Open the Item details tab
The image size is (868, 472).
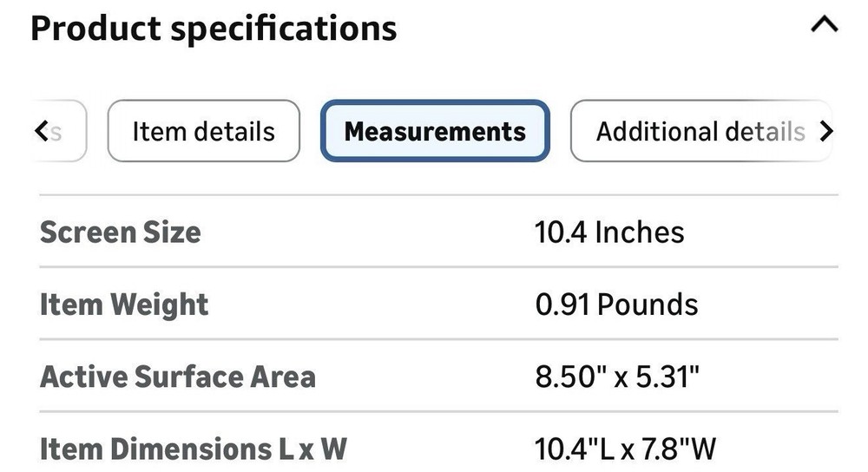click(x=203, y=131)
